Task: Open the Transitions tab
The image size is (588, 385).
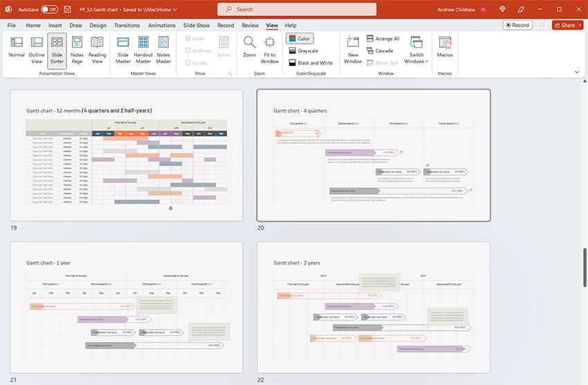Action: click(127, 25)
